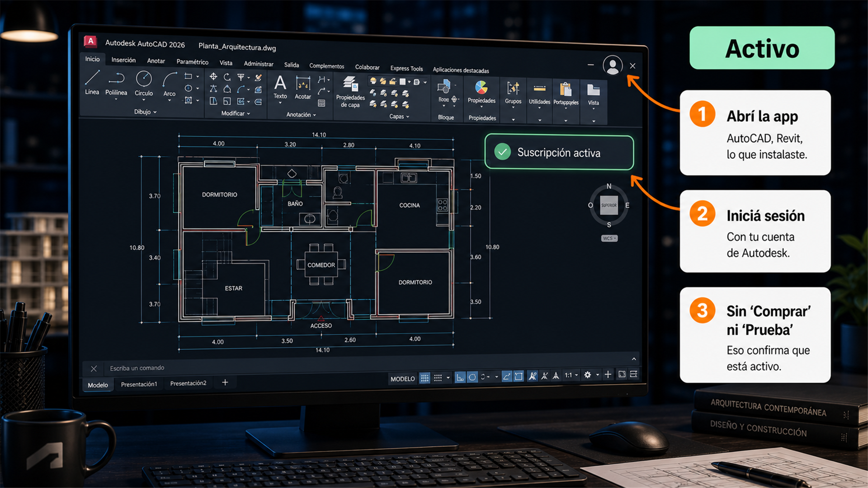Click the COCINA room label
This screenshot has width=868, height=488.
[410, 205]
